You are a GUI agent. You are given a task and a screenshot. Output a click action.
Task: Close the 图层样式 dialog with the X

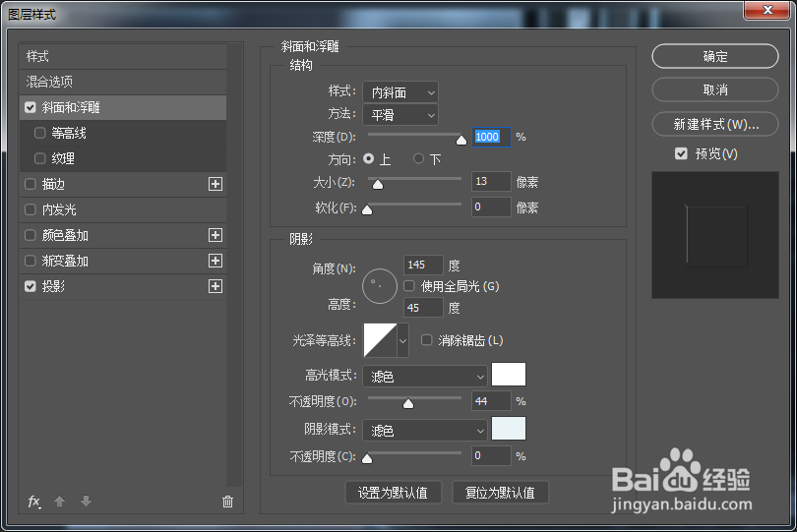767,10
